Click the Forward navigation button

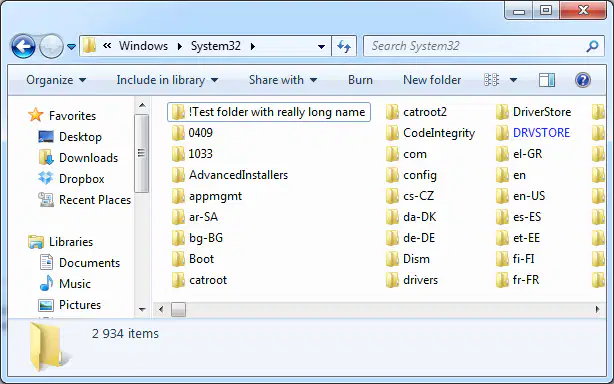52,46
